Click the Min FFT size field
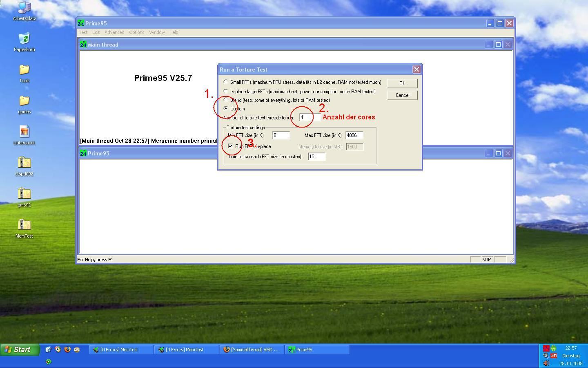 point(281,135)
